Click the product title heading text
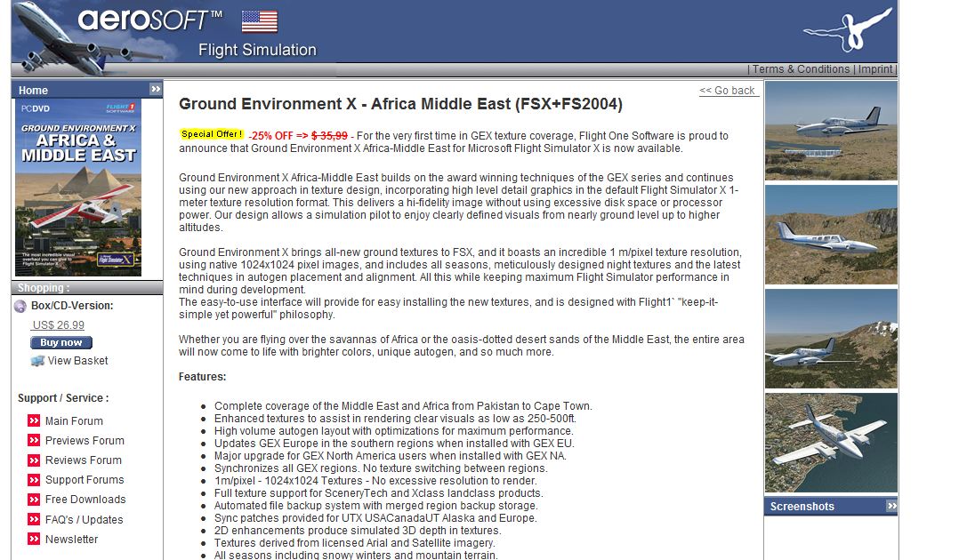 click(400, 104)
